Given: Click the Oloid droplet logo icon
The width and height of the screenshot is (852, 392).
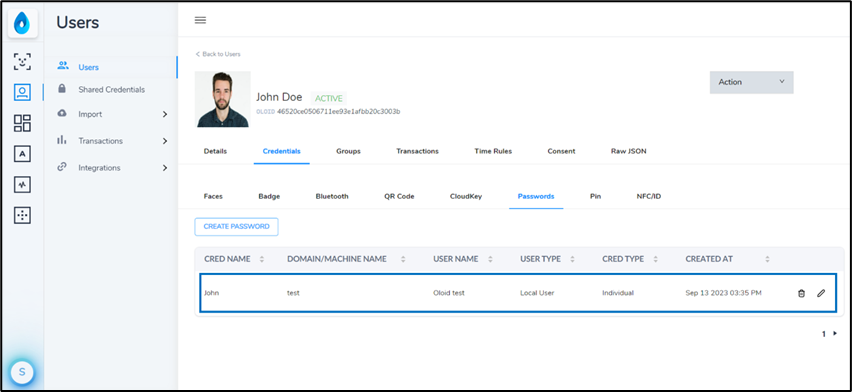Looking at the screenshot, I should [x=22, y=24].
